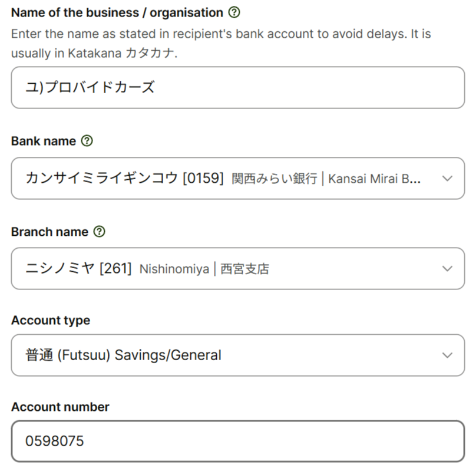This screenshot has width=476, height=471.
Task: Click the Kansai Mirai B... text in bank field
Action: [374, 179]
